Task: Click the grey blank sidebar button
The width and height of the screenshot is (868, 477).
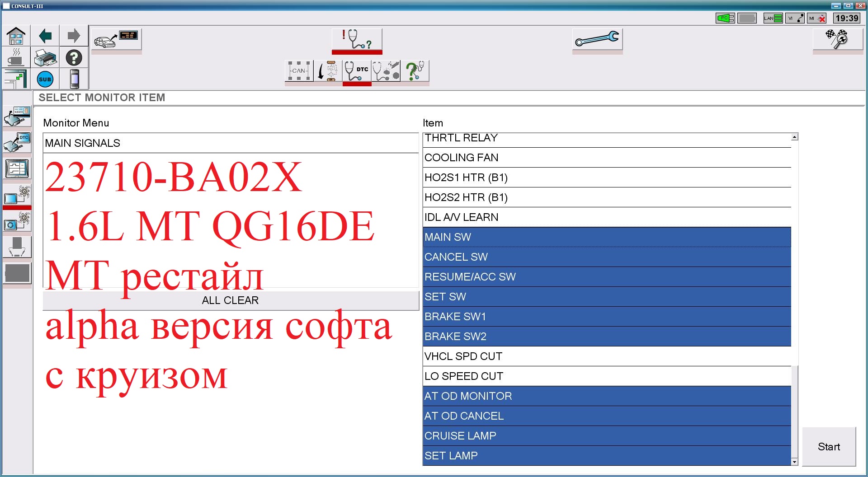Action: point(17,273)
